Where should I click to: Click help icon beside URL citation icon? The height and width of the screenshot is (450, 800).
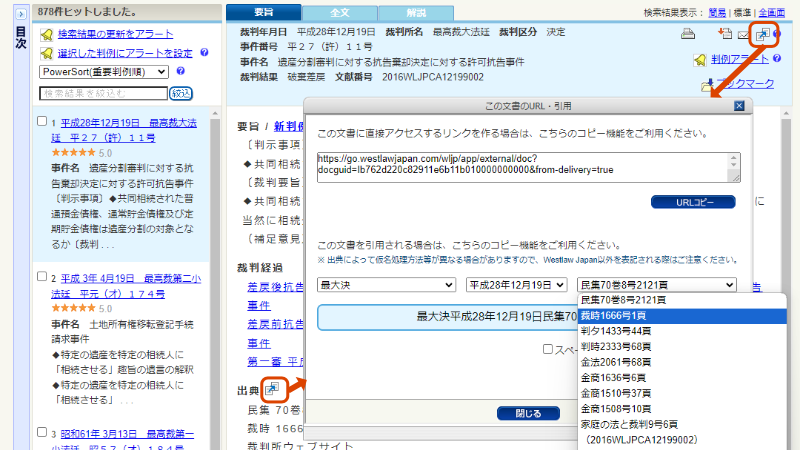[x=777, y=34]
